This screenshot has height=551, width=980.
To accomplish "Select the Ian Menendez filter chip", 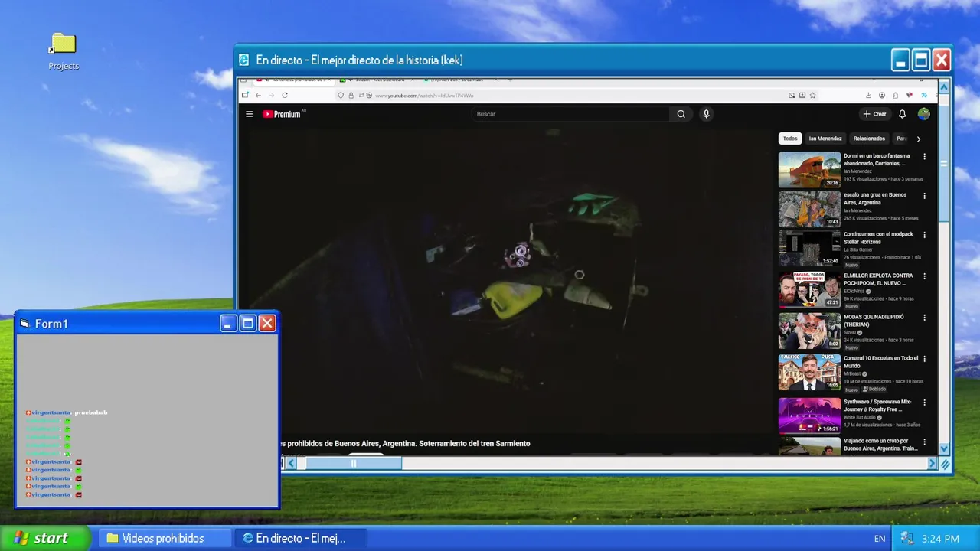I will pyautogui.click(x=825, y=139).
